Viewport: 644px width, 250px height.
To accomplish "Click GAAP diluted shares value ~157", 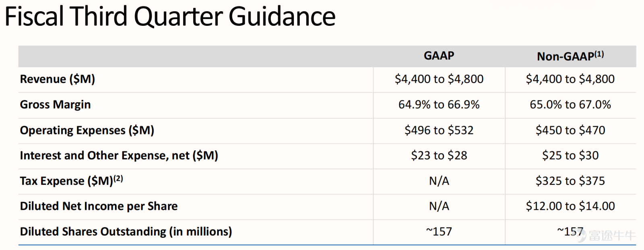I will 439,231.
